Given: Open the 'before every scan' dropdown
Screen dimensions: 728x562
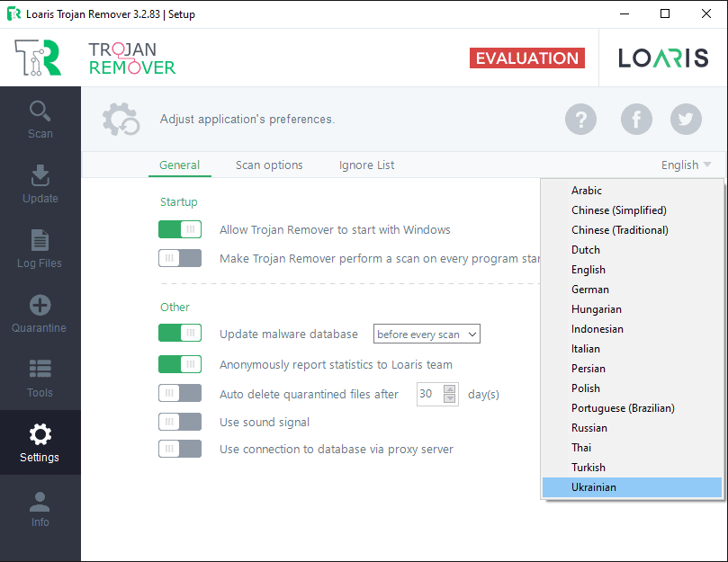Looking at the screenshot, I should point(427,335).
